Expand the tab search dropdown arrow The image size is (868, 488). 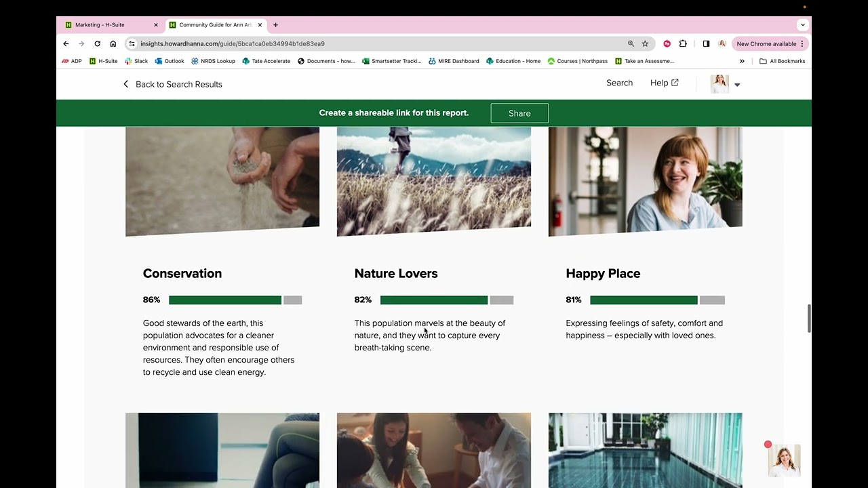point(803,25)
